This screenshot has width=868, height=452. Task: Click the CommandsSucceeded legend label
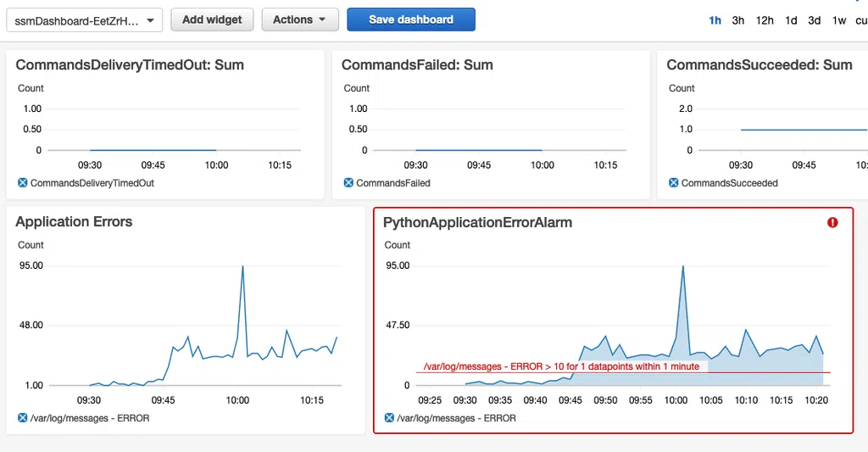point(729,183)
